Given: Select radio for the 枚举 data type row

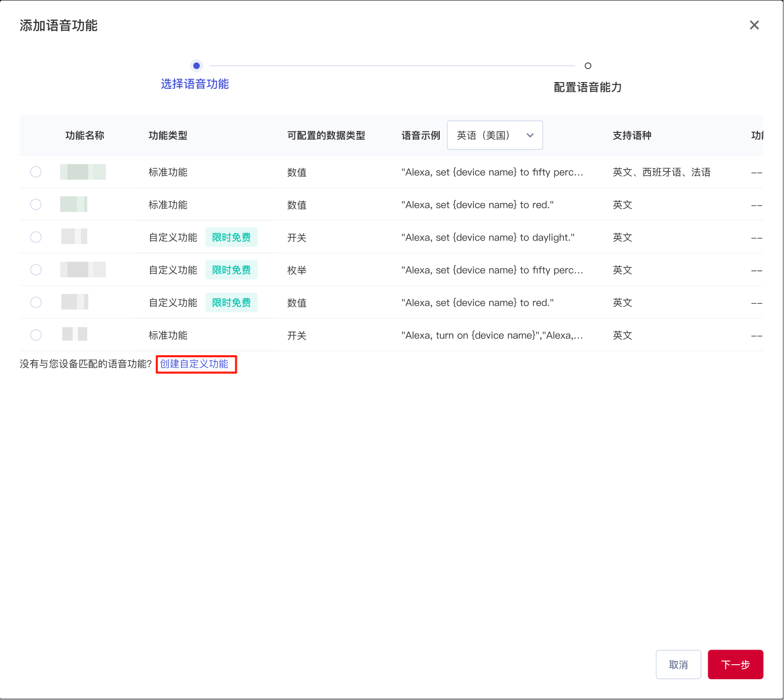Looking at the screenshot, I should point(36,270).
